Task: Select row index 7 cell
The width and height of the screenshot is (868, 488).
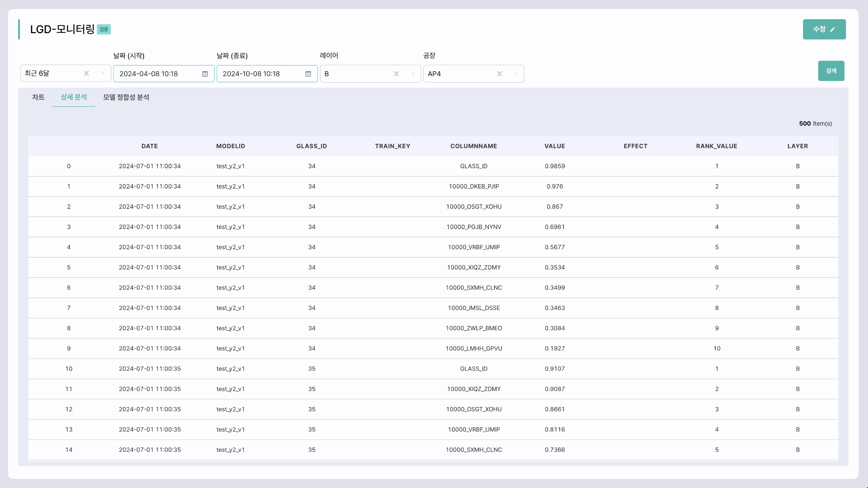Action: pos(69,308)
